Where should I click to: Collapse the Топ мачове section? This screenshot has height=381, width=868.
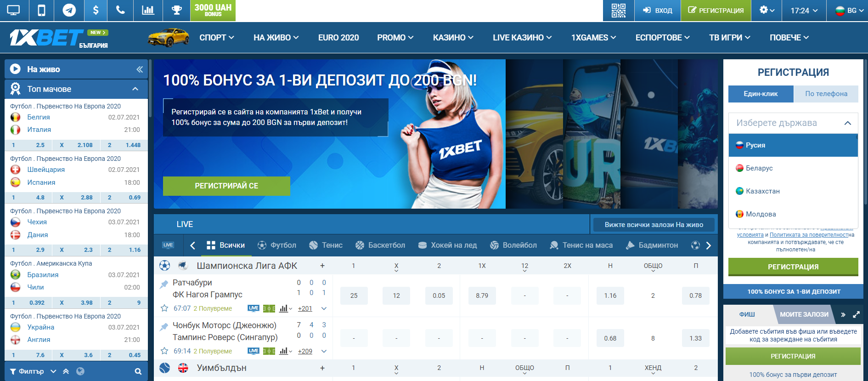tap(135, 89)
